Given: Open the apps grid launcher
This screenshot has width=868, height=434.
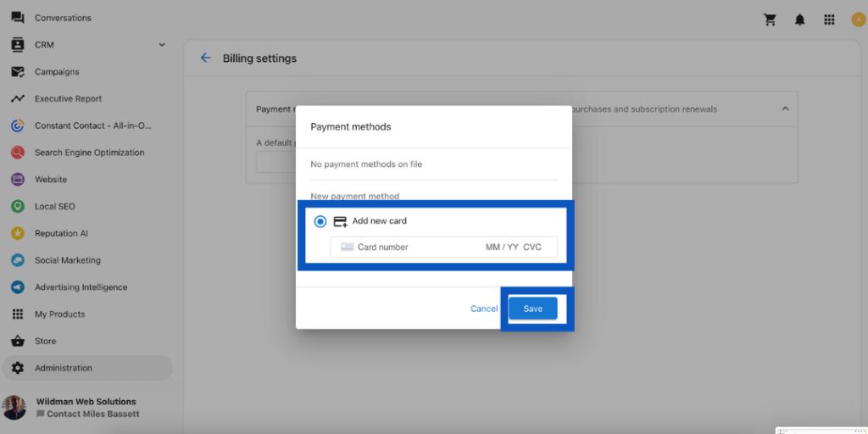Looking at the screenshot, I should coord(828,19).
